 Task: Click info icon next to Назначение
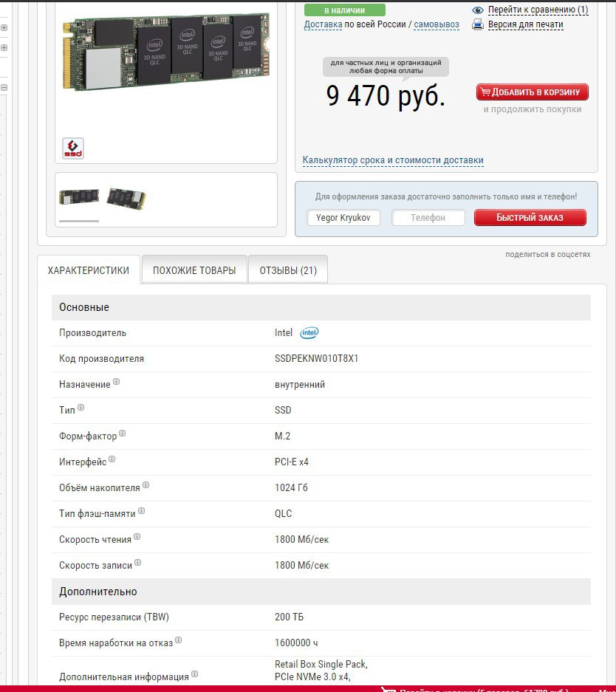(x=116, y=381)
